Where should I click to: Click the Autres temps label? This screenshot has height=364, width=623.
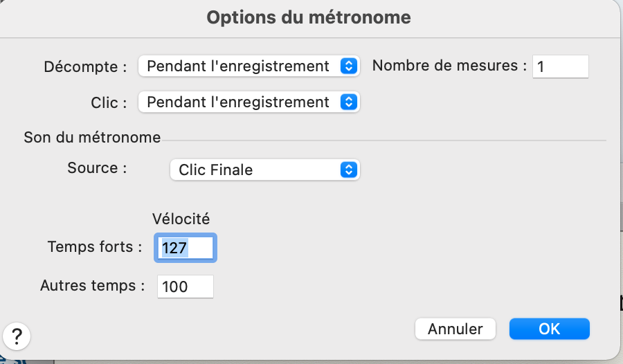[93, 285]
